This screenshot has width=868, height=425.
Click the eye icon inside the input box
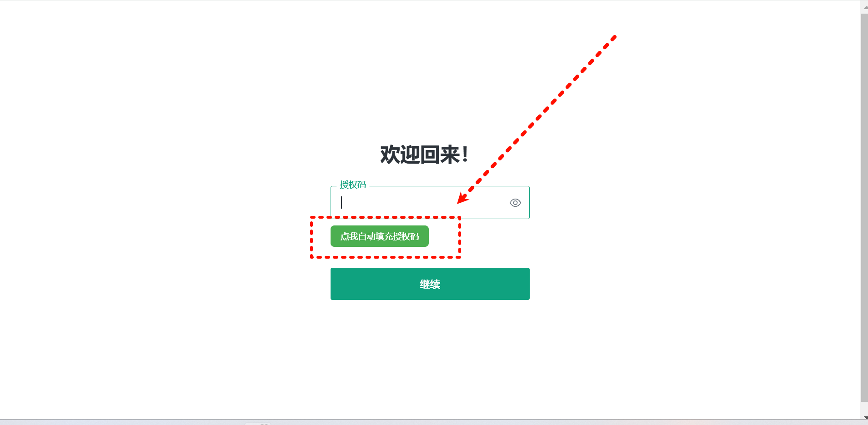(x=515, y=203)
